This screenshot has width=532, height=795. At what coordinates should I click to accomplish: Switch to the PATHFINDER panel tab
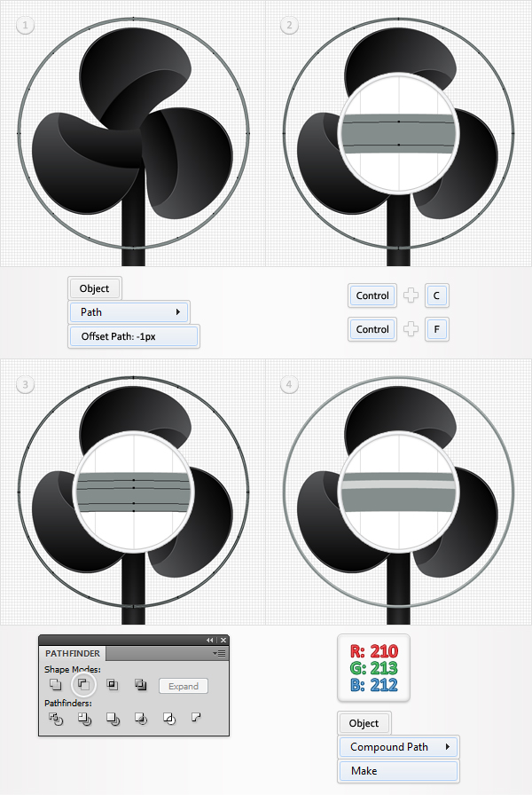(73, 653)
